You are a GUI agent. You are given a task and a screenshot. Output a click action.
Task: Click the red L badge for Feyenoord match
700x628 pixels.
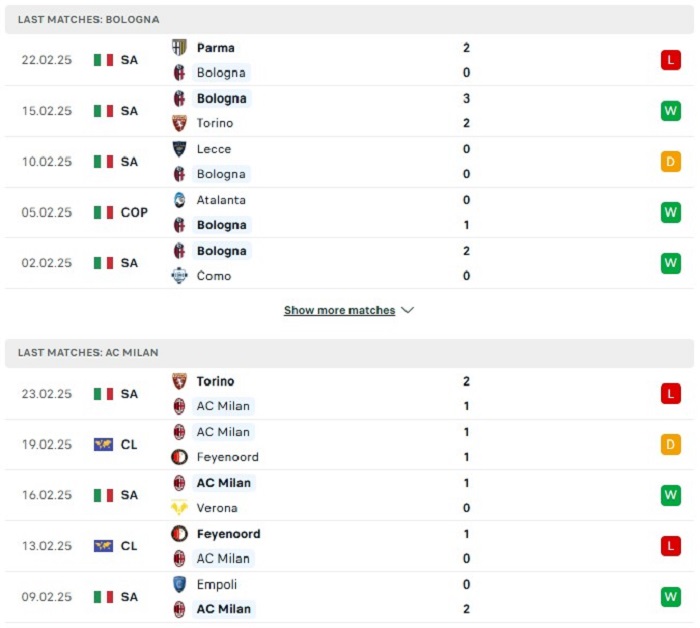click(x=671, y=545)
